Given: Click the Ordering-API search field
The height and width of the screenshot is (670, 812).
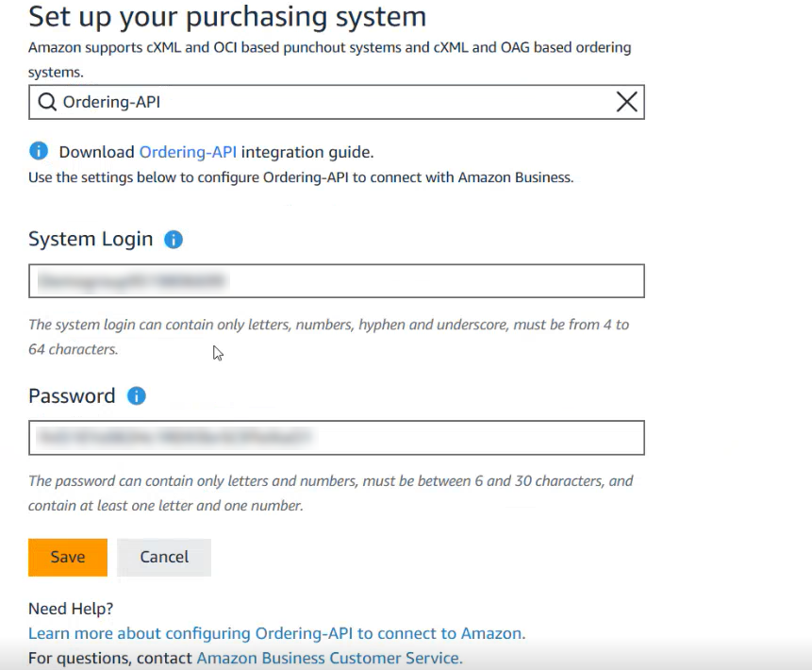Looking at the screenshot, I should 337,102.
